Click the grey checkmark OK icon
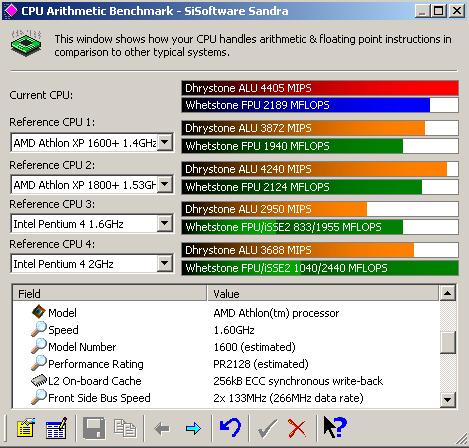 (x=267, y=428)
